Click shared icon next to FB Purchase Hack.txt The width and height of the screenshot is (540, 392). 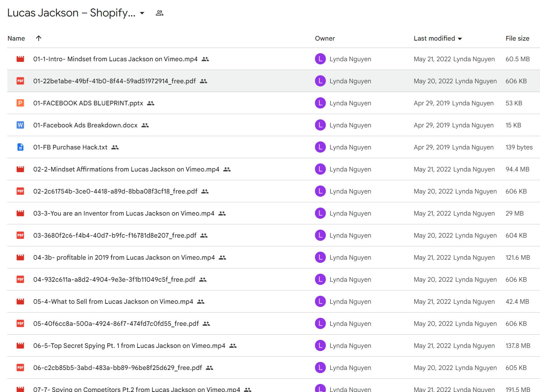coord(115,147)
